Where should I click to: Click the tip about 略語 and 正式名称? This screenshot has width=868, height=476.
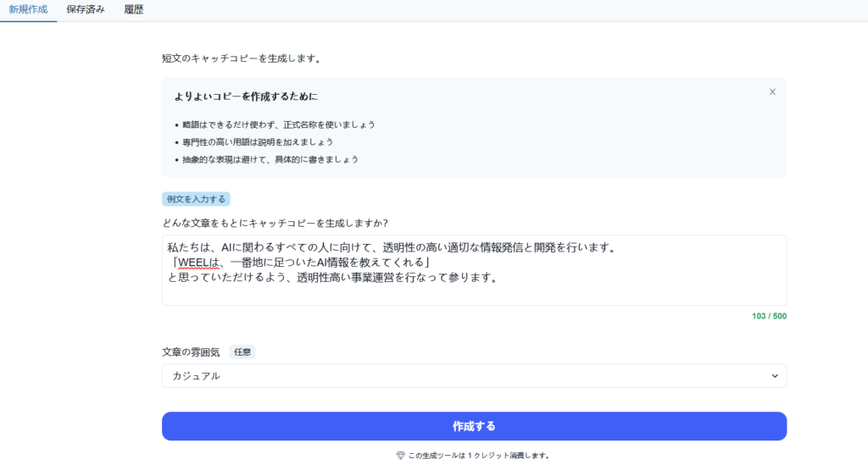point(278,125)
